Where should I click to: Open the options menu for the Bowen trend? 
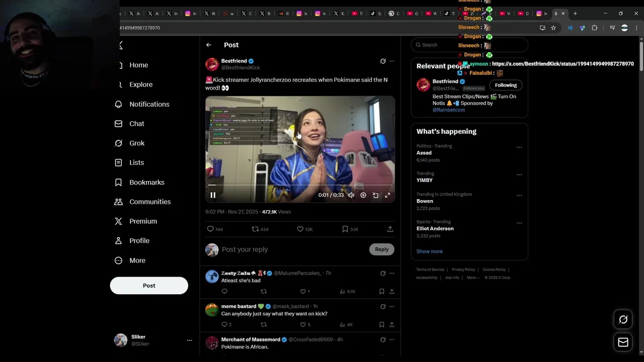click(519, 196)
